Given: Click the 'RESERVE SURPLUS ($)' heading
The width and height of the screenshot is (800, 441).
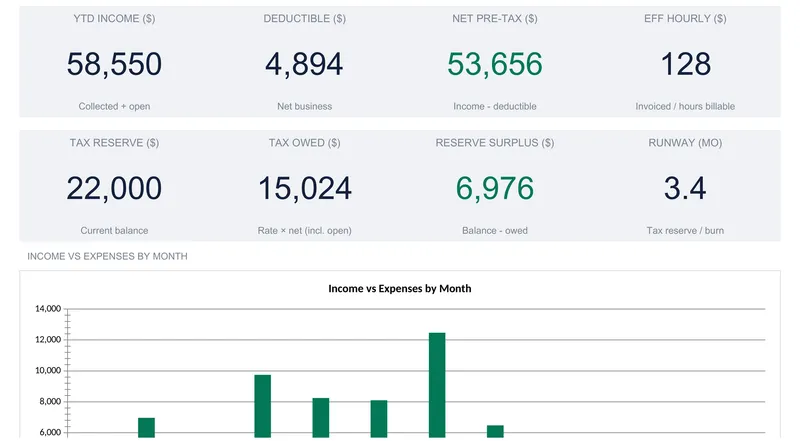Looking at the screenshot, I should click(x=494, y=143).
